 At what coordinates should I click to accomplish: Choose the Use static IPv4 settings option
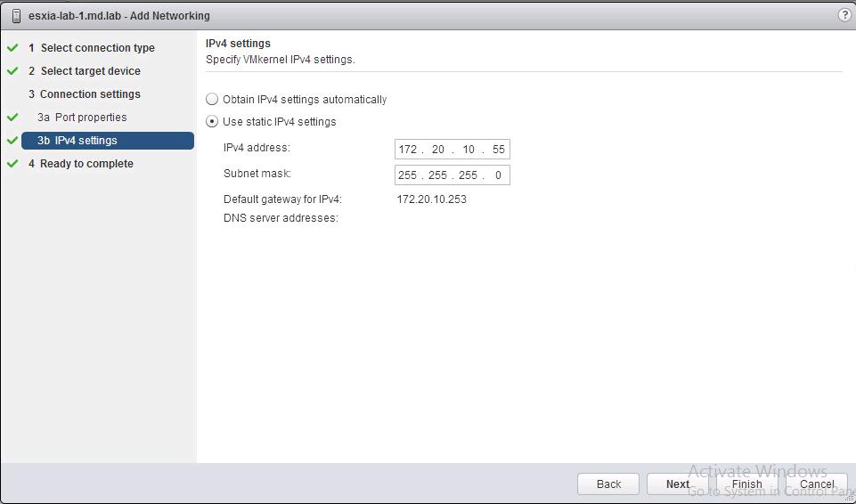212,122
